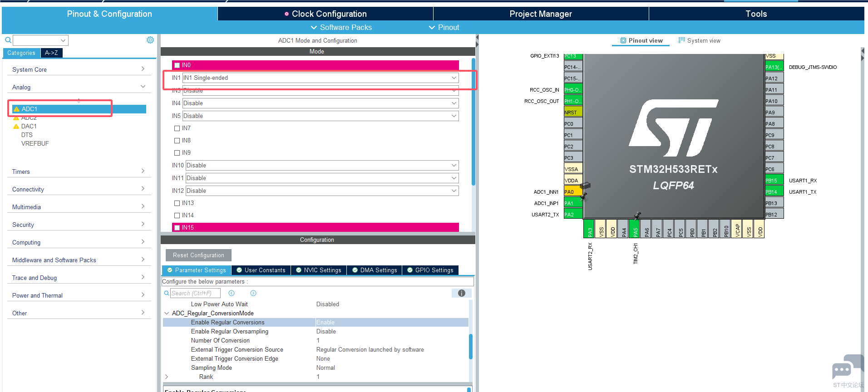Enable the IN7 checkbox

point(177,128)
